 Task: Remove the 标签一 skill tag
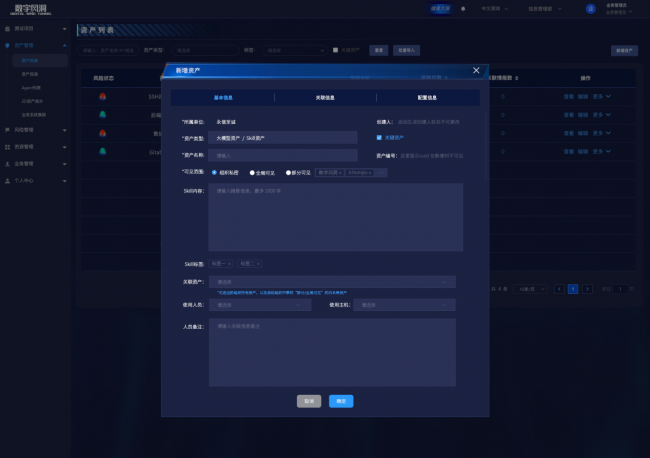click(x=229, y=263)
